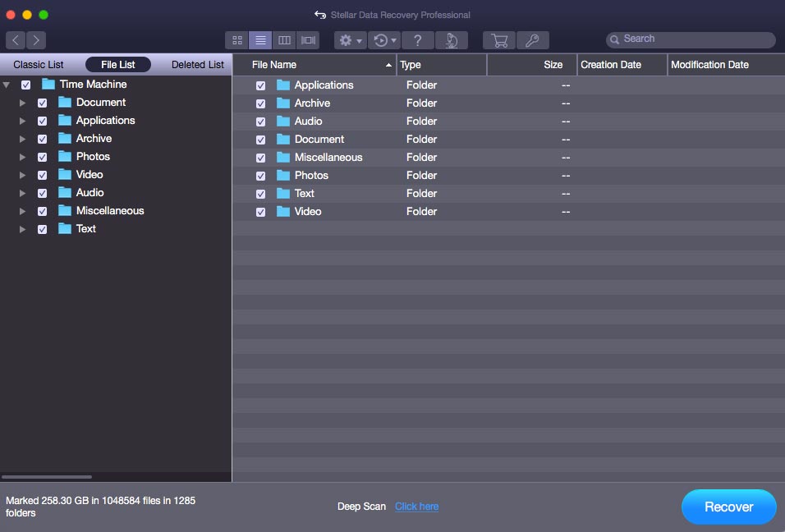
Task: Switch to cover flow view
Action: point(308,40)
